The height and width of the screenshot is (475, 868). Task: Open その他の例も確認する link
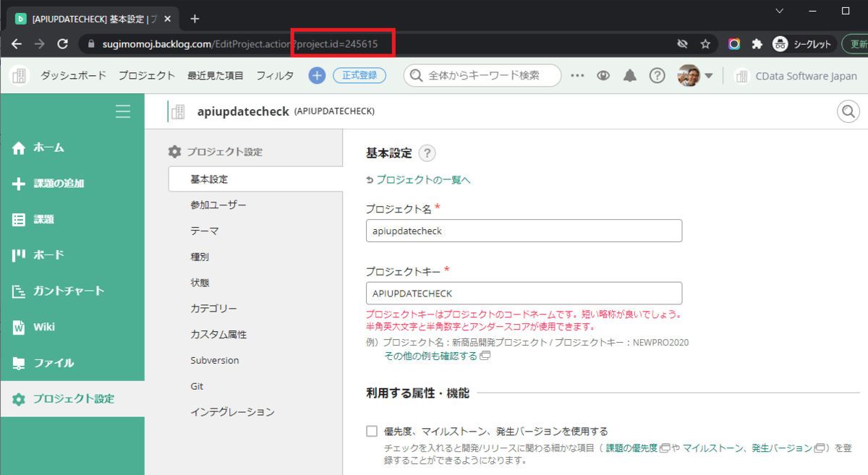tap(437, 356)
